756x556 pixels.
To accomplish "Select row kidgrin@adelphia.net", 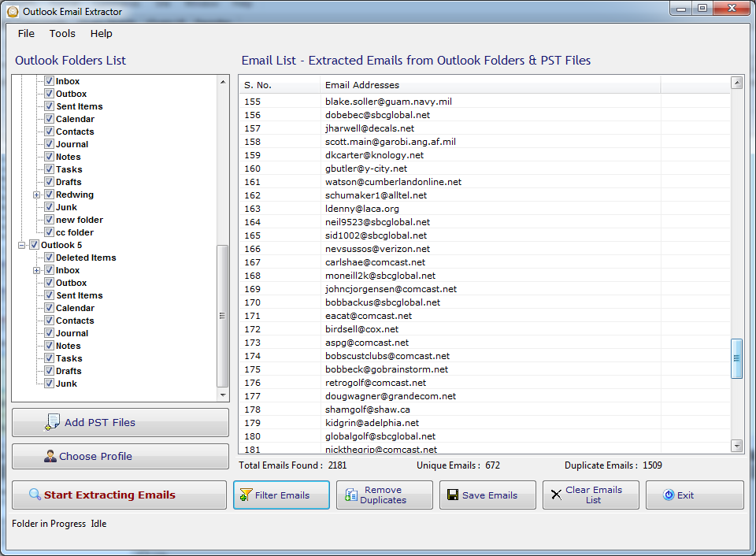I will [484, 423].
